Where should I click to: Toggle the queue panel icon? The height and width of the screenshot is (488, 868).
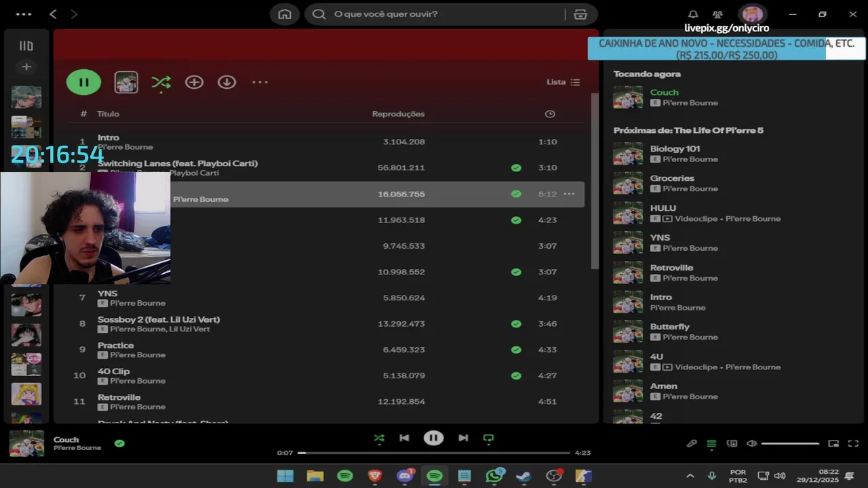coord(711,443)
